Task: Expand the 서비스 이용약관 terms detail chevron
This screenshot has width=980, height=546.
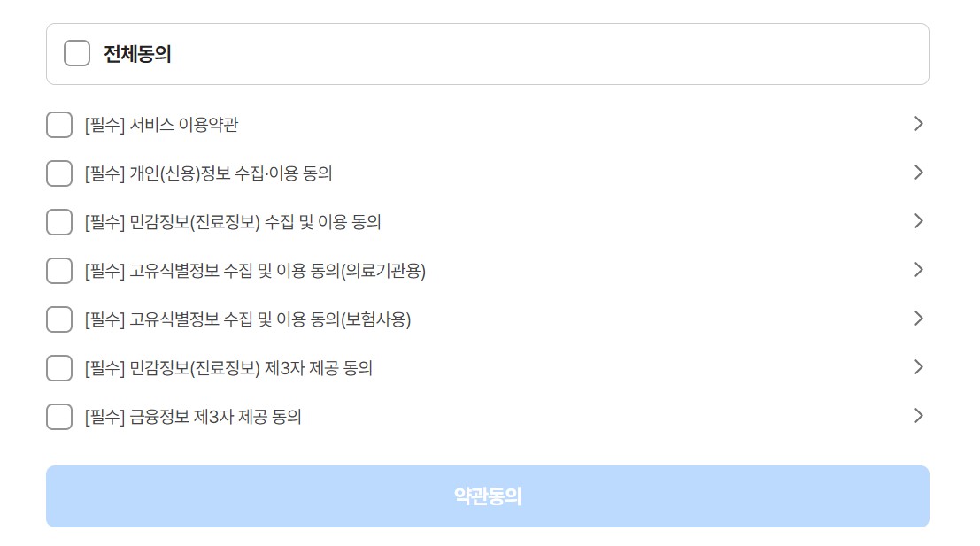Action: point(919,124)
